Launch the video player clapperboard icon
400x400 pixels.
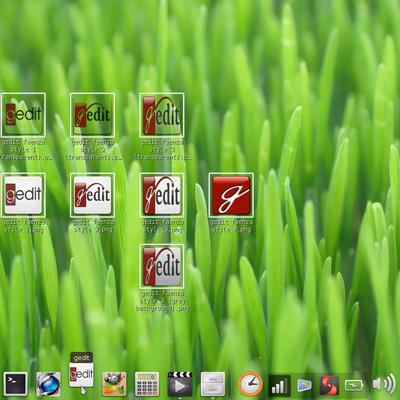point(180,384)
